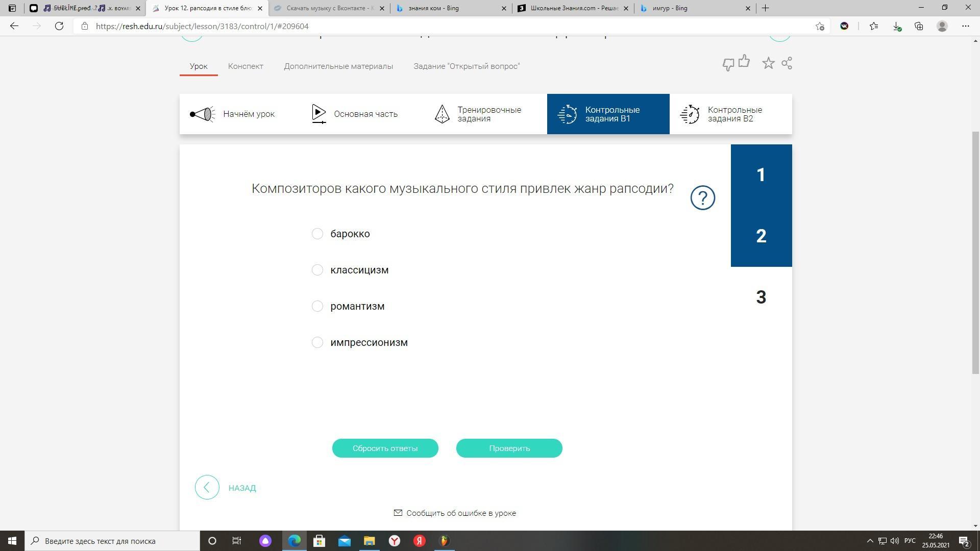
Task: Open browser downloads icon
Action: (x=896, y=26)
